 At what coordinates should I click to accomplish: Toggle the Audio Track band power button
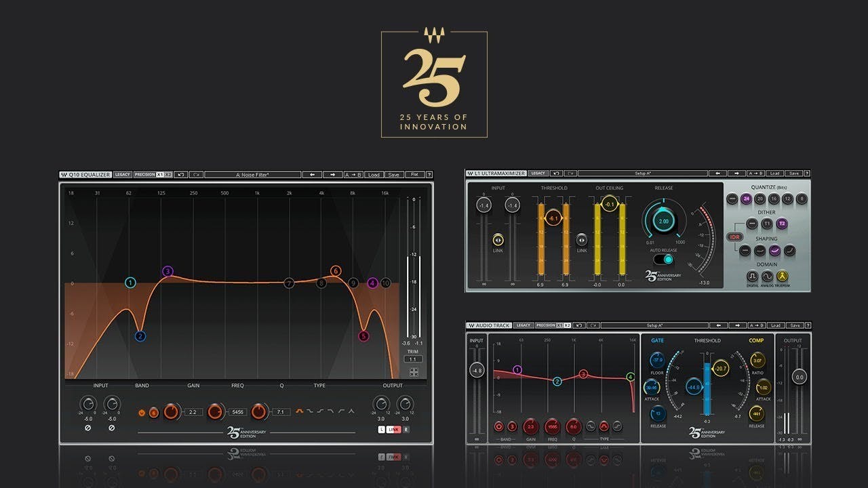tap(498, 426)
